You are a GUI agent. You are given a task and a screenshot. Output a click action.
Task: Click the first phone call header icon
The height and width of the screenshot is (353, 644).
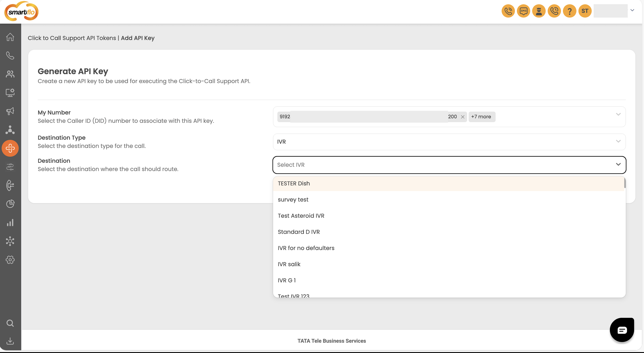coord(508,11)
